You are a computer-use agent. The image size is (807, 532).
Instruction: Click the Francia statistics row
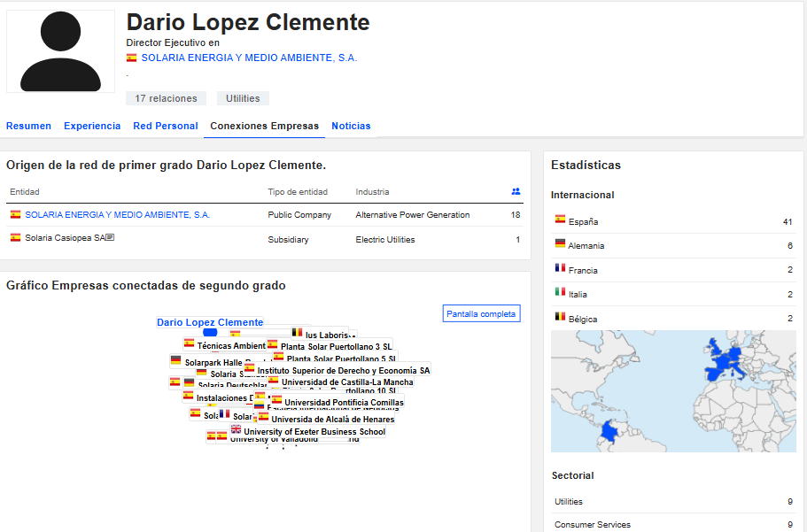tap(673, 270)
